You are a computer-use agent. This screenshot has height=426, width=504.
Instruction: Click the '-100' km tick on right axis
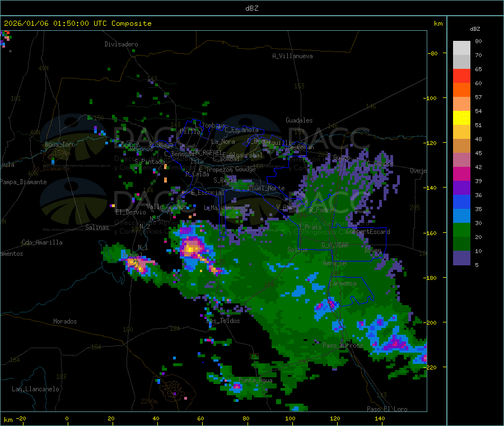430,98
